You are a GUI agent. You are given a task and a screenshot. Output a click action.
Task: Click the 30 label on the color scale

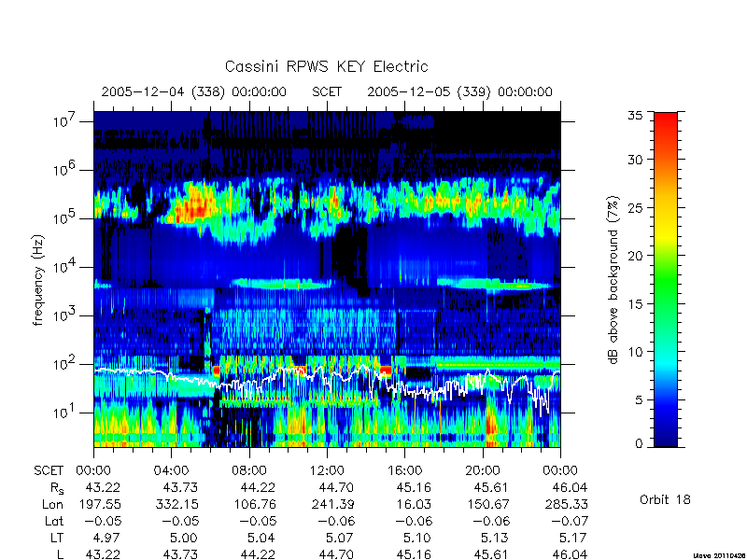click(635, 160)
